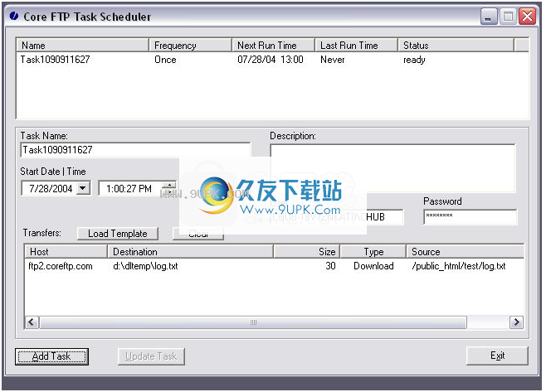Click the time spinner up arrow
Viewport: 546px width, 392px height.
point(169,185)
